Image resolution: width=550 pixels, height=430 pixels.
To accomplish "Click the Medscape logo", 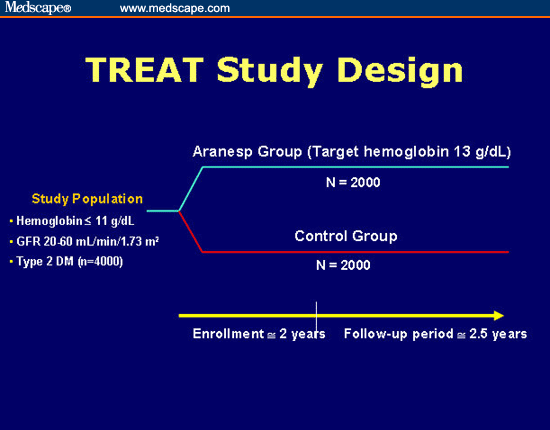I will tap(38, 8).
